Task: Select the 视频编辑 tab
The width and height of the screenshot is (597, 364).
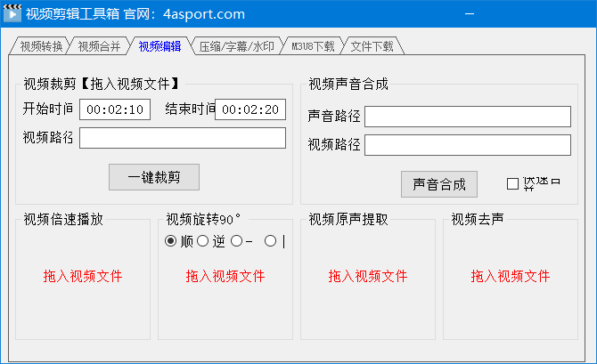Action: pyautogui.click(x=159, y=46)
